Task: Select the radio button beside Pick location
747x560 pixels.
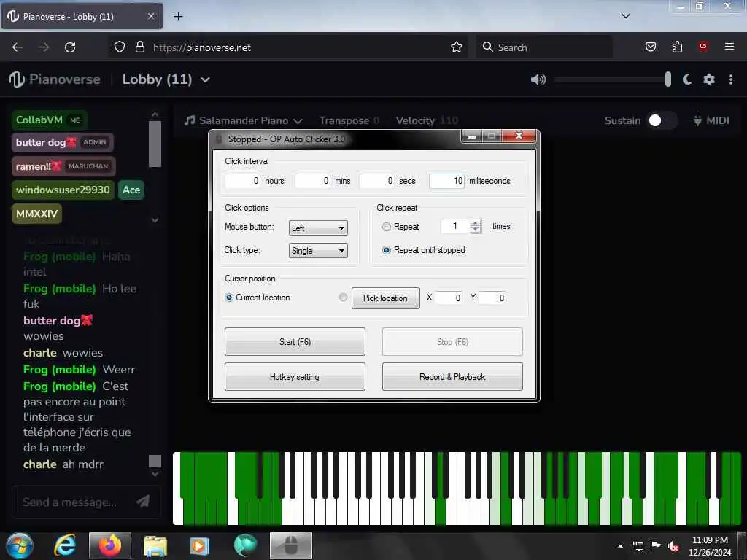Action: click(343, 297)
